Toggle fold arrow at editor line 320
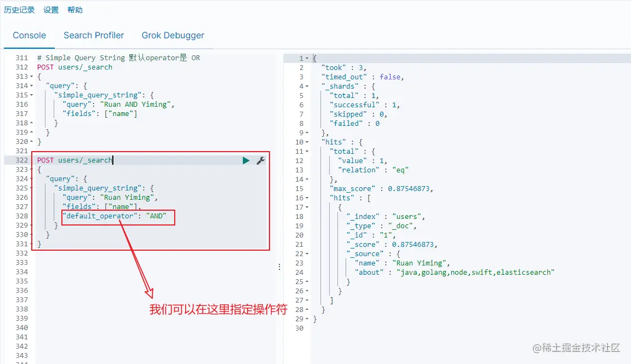Screen dimensions: 631x364 (32, 141)
